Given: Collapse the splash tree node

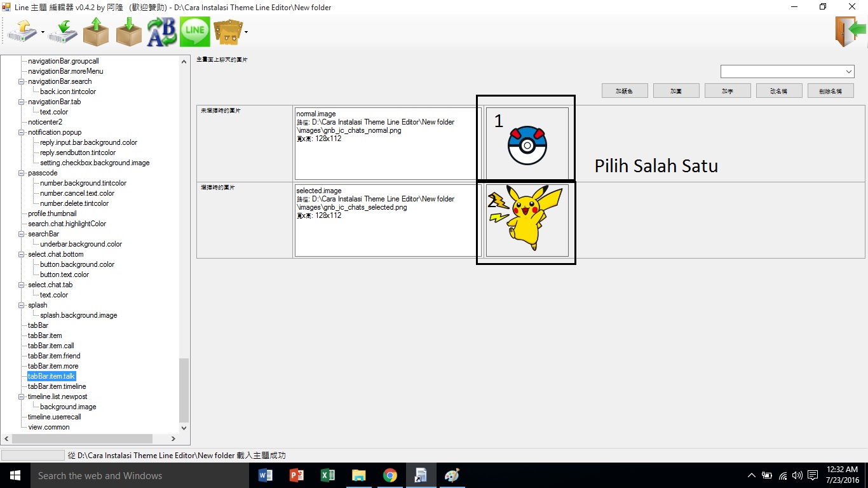Looking at the screenshot, I should click(x=21, y=305).
